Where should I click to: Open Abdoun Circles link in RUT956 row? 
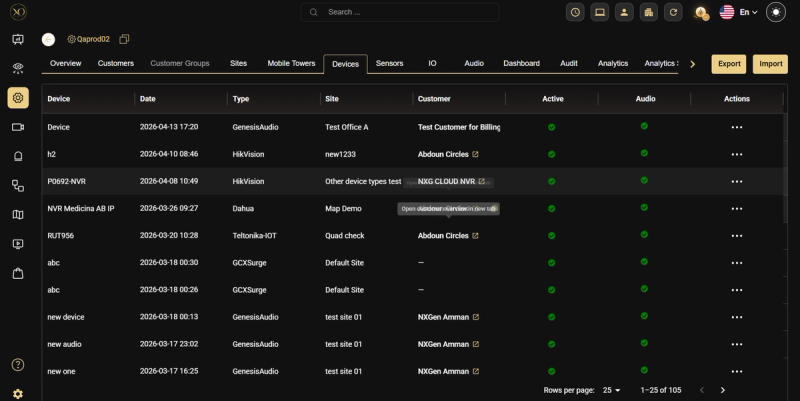(475, 236)
